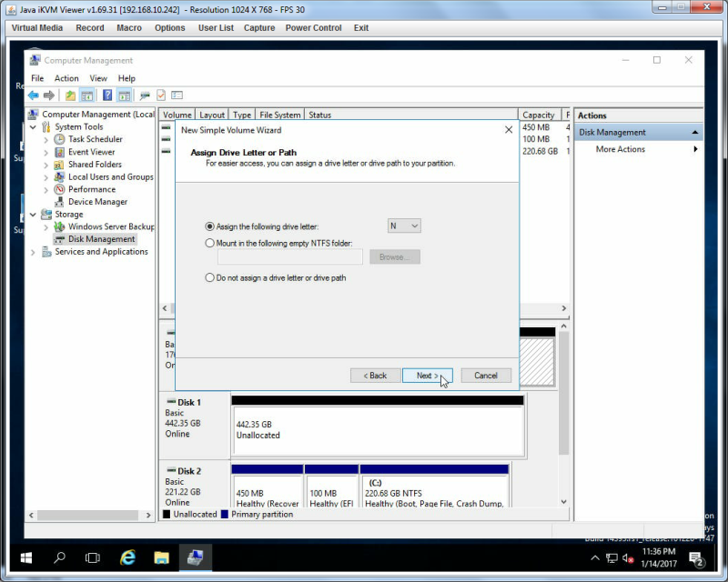This screenshot has height=582, width=728.
Task: Select Task Scheduler in the tree
Action: (x=96, y=139)
